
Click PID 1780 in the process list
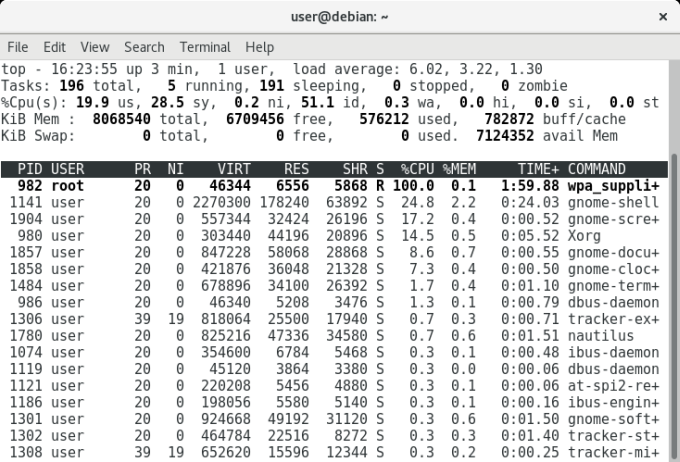26,335
